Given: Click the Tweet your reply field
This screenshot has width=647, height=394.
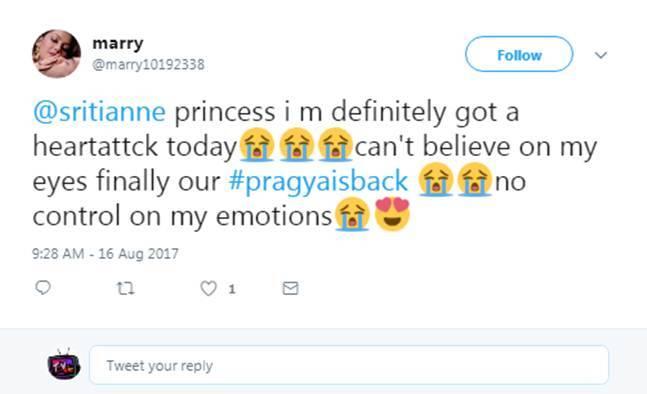Looking at the screenshot, I should [x=349, y=365].
